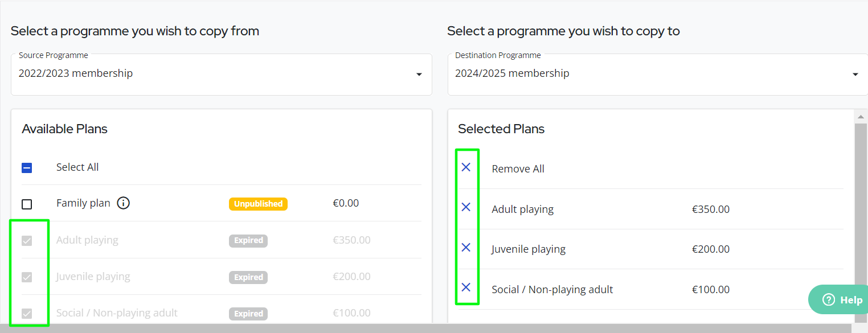Click the Help question mark icon
The width and height of the screenshot is (868, 333).
[828, 299]
